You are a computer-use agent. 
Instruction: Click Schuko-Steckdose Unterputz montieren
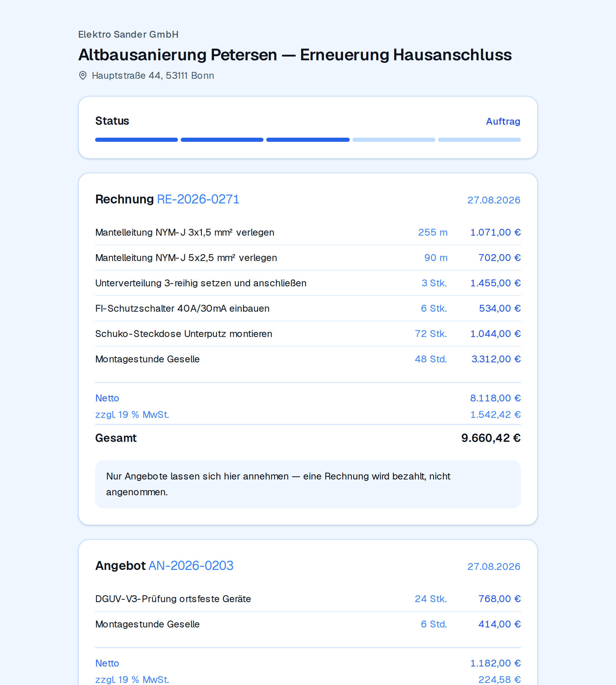(184, 334)
